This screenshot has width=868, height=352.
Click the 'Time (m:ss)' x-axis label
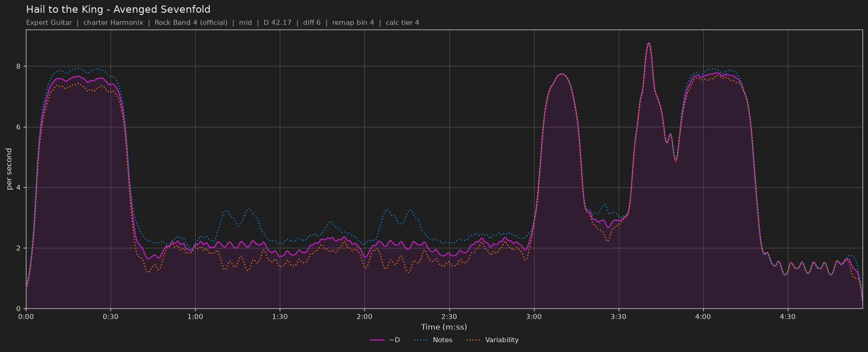[444, 327]
